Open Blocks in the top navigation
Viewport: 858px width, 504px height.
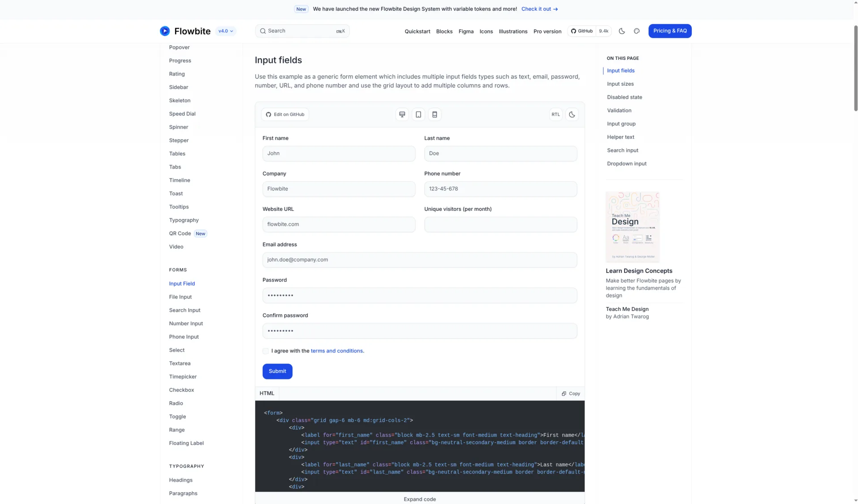(x=444, y=31)
